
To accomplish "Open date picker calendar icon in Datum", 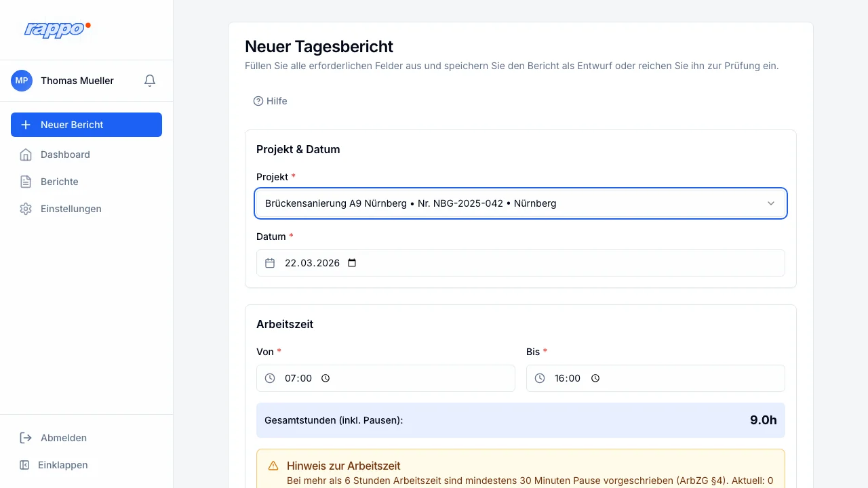I will [x=352, y=263].
